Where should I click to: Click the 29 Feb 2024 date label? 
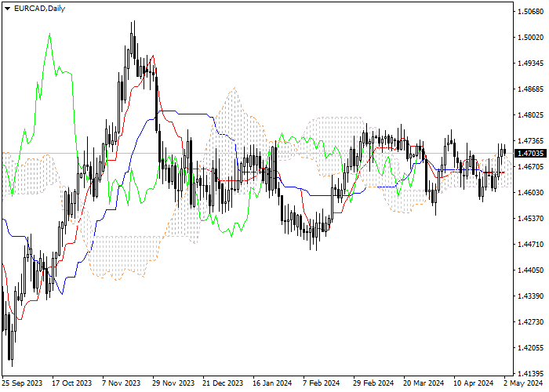(x=373, y=383)
